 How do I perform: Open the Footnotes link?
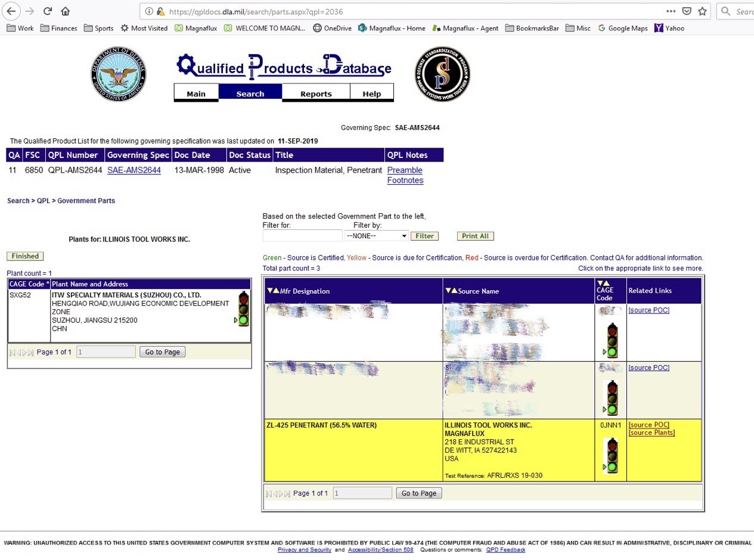point(405,181)
